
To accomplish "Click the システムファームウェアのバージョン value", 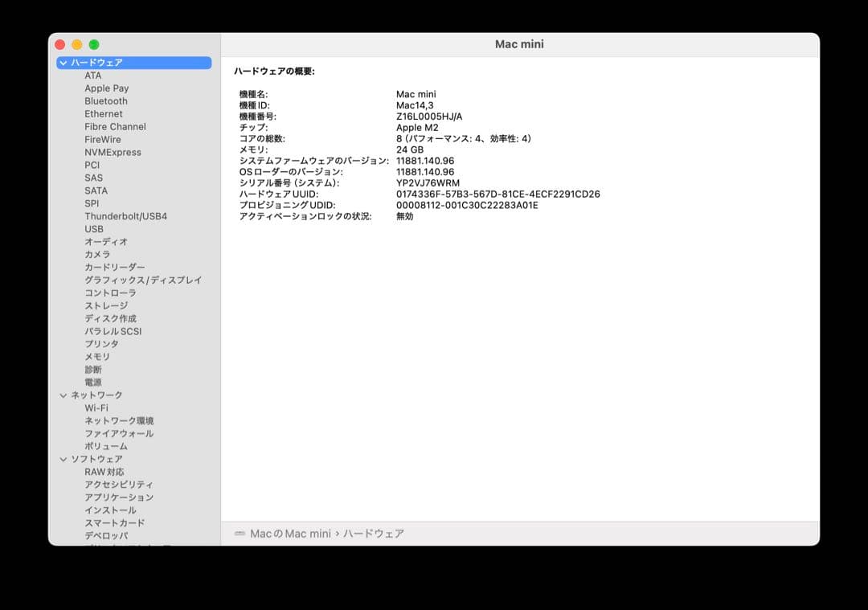I will [x=425, y=161].
